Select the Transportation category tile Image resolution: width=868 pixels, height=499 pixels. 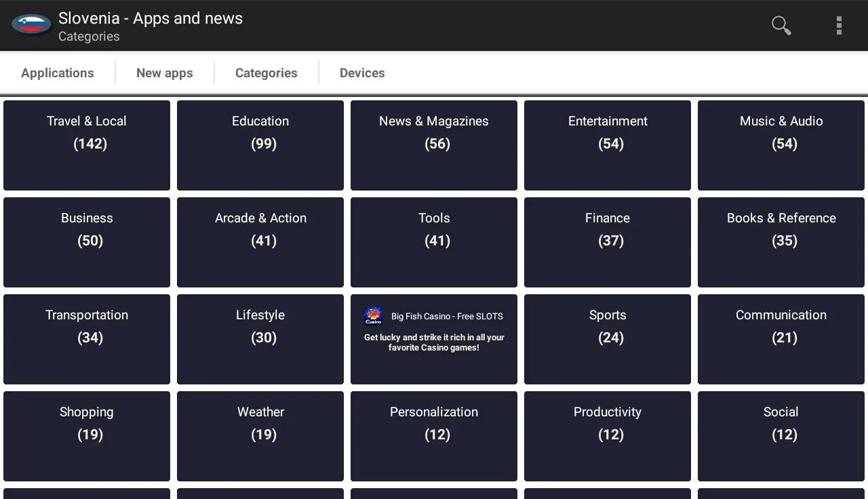87,339
